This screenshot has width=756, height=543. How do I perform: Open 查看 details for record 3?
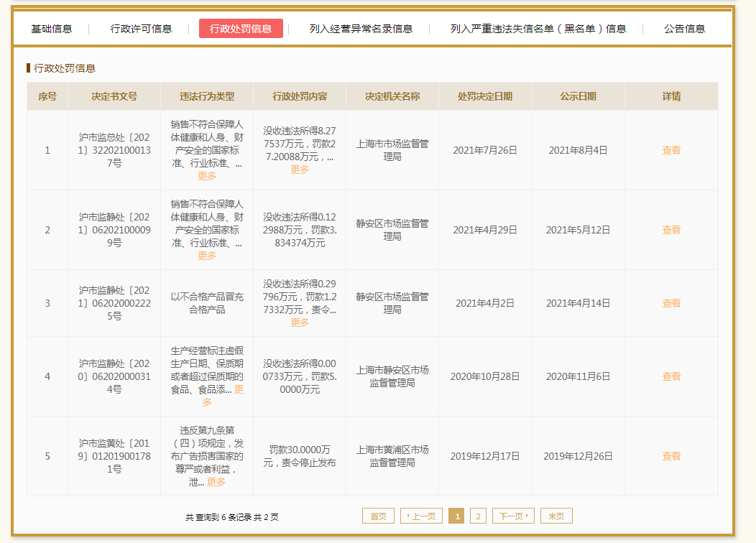click(x=671, y=303)
